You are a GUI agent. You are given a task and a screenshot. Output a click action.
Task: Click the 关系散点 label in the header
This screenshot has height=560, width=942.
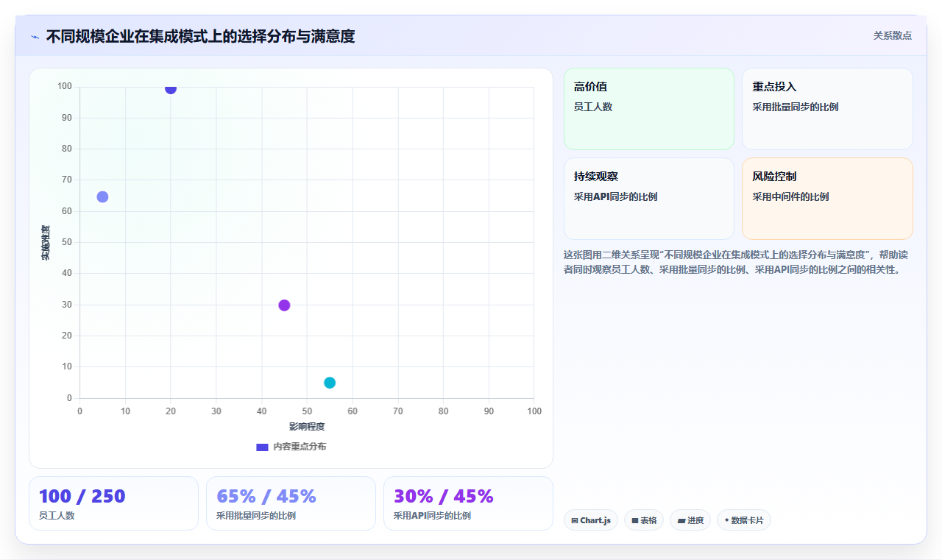892,35
